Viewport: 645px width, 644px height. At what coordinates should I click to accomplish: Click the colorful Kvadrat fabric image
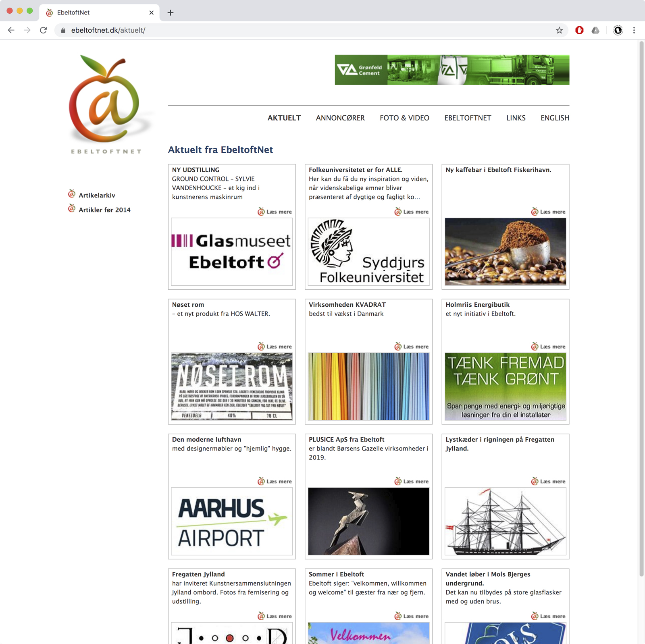coord(368,386)
